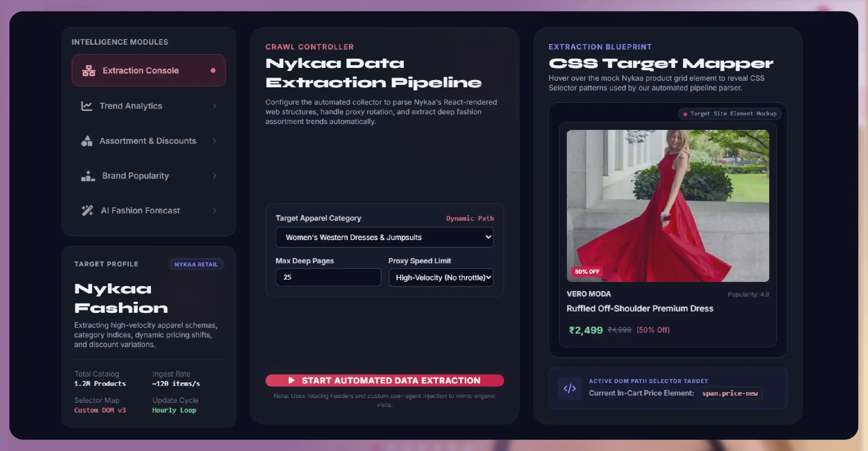Open the Target Apparel Category dropdown
Screen dimensions: 868x451
(x=385, y=237)
